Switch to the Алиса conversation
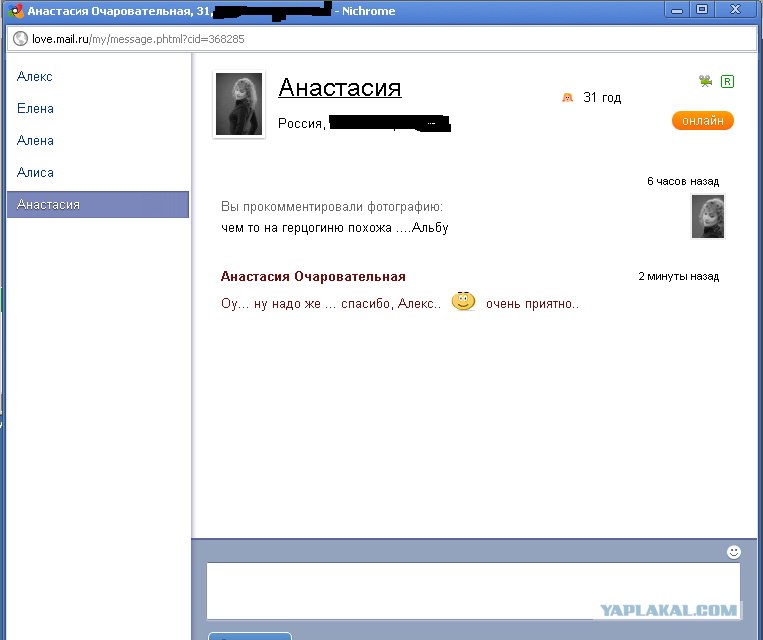The height and width of the screenshot is (640, 763). [36, 173]
